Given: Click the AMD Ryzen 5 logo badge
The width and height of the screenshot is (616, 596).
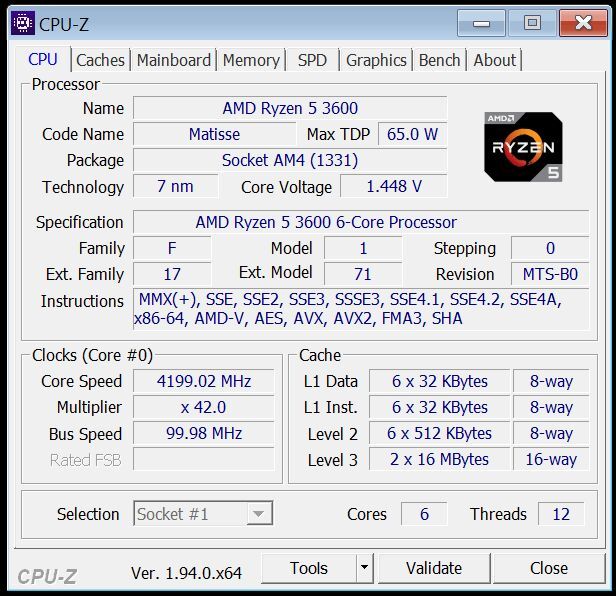Looking at the screenshot, I should [x=523, y=147].
